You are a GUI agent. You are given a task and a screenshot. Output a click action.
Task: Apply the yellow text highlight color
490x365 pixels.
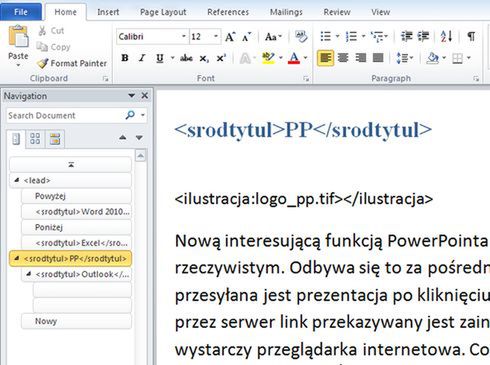tap(268, 58)
